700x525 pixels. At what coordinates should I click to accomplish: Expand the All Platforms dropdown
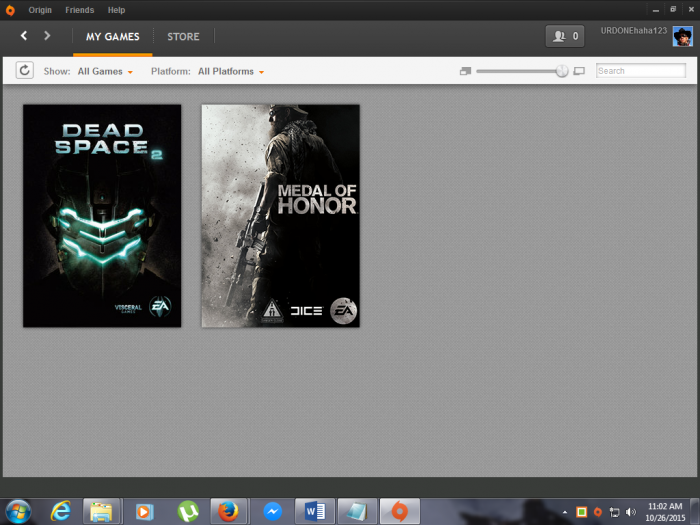pos(231,71)
